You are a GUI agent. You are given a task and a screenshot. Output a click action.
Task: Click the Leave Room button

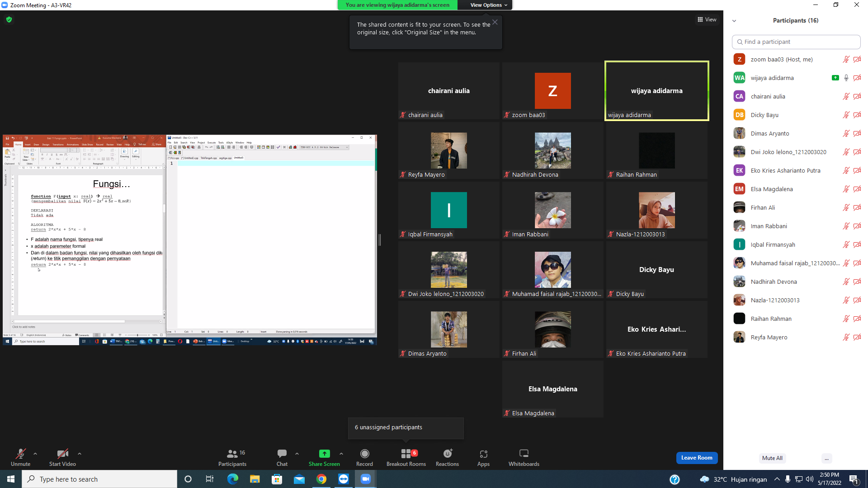(x=697, y=458)
